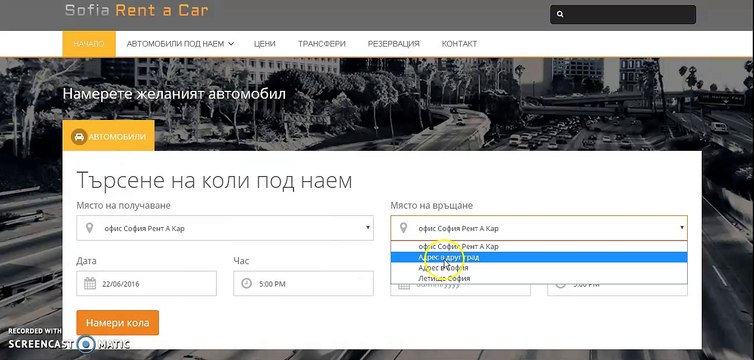Click the pickup date field 22/06/2016
This screenshot has width=754, height=360.
pyautogui.click(x=146, y=284)
